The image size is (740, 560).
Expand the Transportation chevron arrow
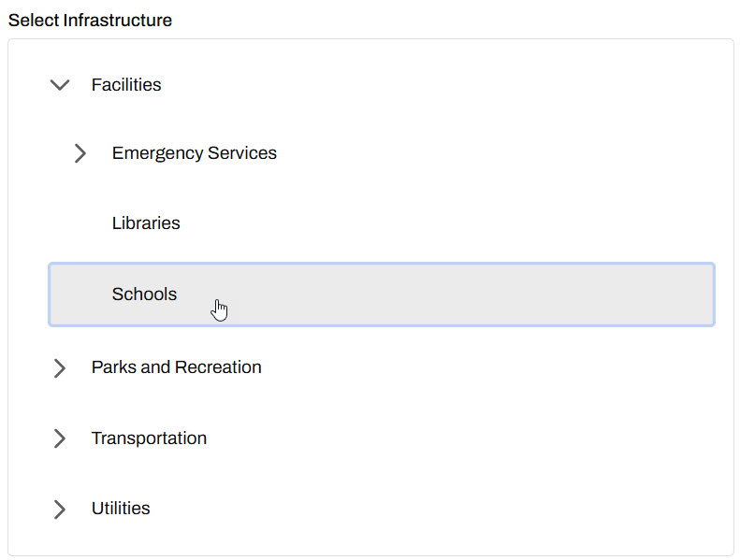point(60,438)
